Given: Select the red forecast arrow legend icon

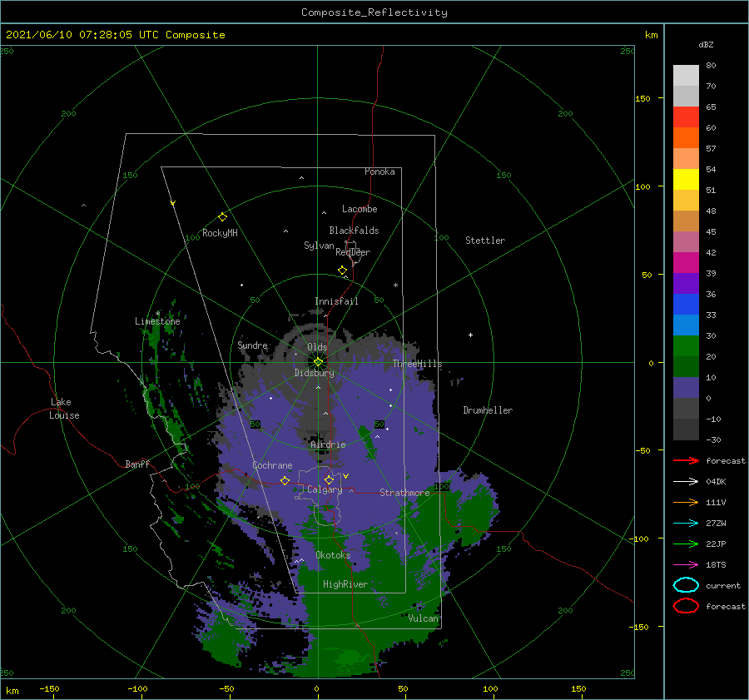Looking at the screenshot, I should pyautogui.click(x=686, y=460).
